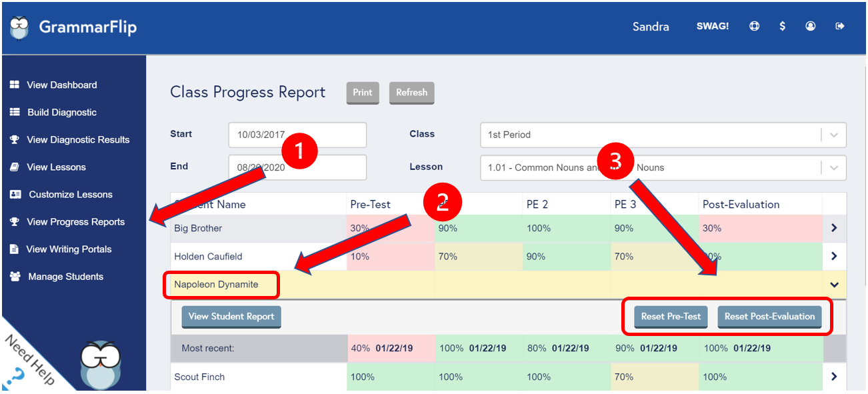Click most recent 40% 01/22/19 Pre-Test cell
The width and height of the screenshot is (868, 394).
pos(390,348)
